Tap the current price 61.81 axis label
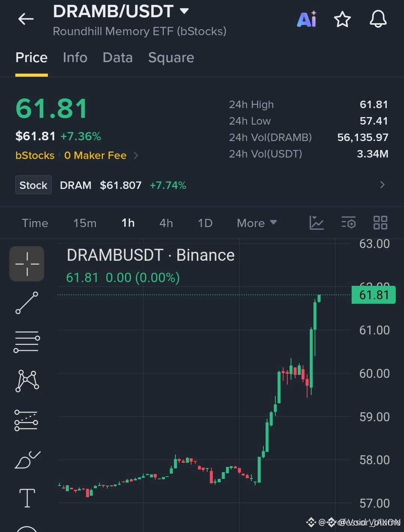The height and width of the screenshot is (532, 404). pos(374,295)
